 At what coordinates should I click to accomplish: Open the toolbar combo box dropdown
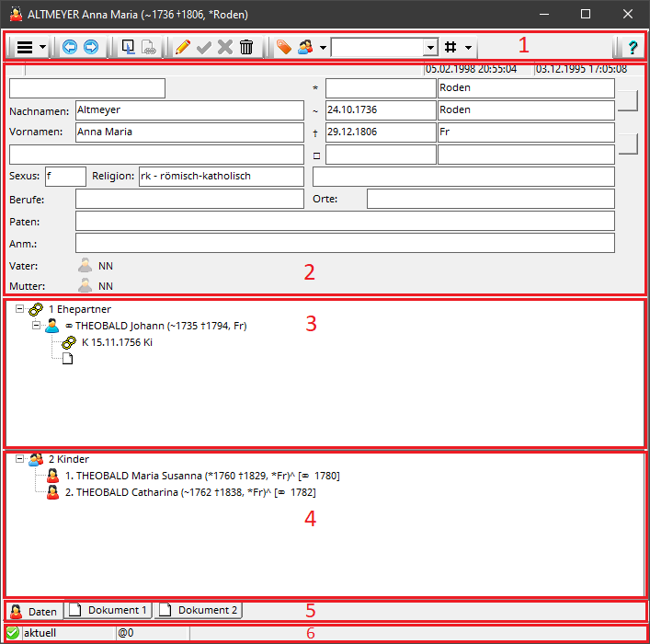point(430,47)
